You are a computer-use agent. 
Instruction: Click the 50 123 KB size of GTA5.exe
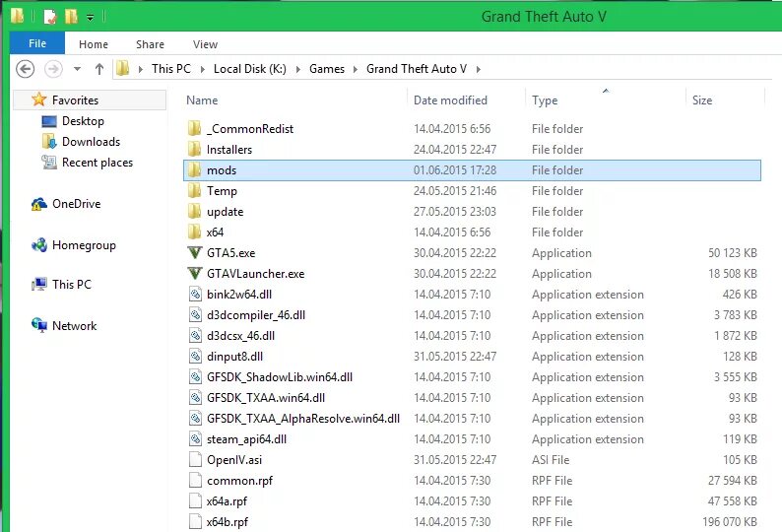point(732,253)
